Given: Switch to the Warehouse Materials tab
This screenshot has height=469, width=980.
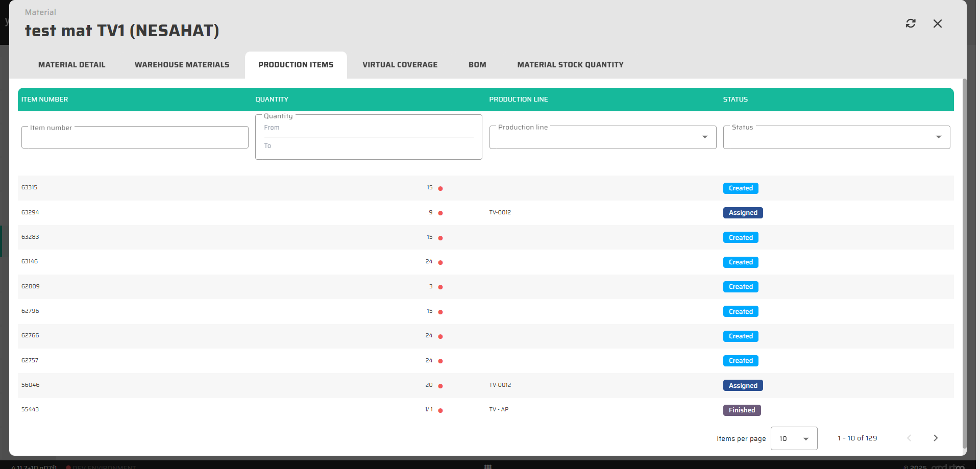Looking at the screenshot, I should 182,65.
